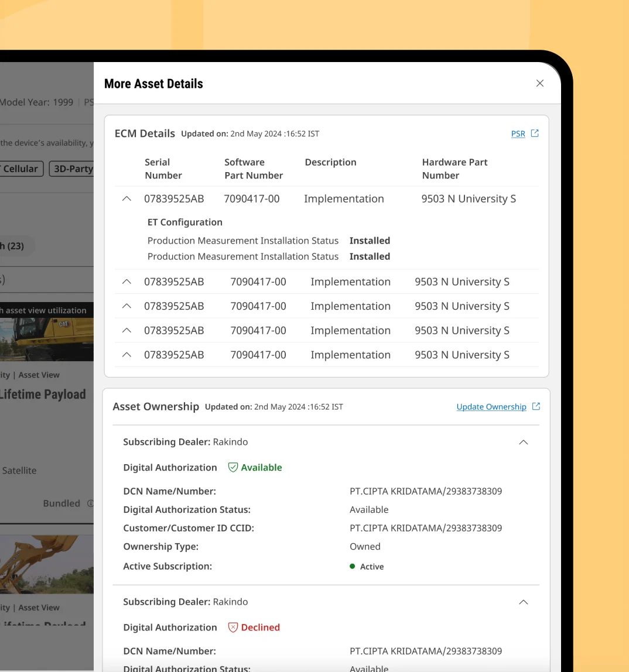Click the red Declined shield icon
This screenshot has width=629, height=672.
tap(233, 628)
